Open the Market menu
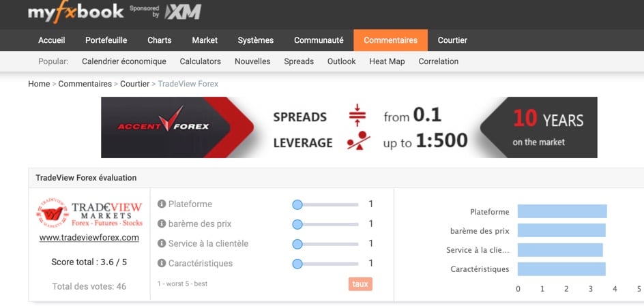Viewport: 644px width, 306px height. pyautogui.click(x=205, y=40)
